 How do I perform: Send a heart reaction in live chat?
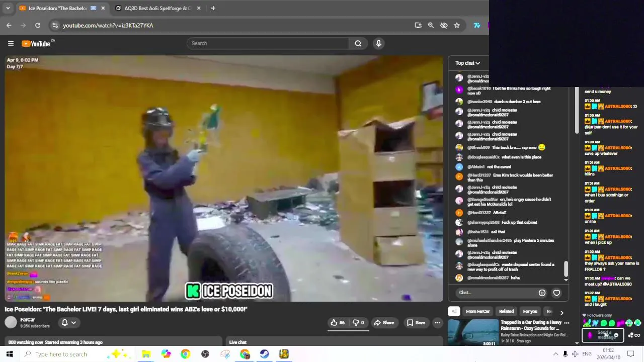[x=556, y=293]
